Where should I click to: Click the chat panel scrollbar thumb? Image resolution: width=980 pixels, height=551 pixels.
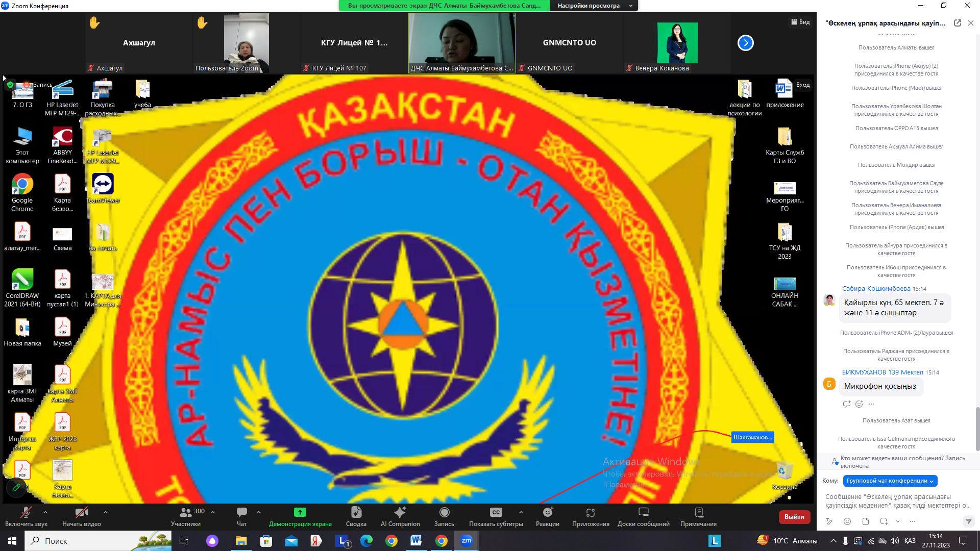pyautogui.click(x=977, y=429)
